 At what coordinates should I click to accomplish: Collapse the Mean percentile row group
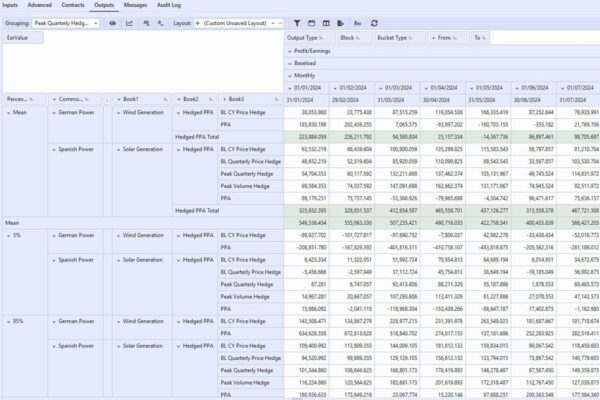tap(8, 113)
